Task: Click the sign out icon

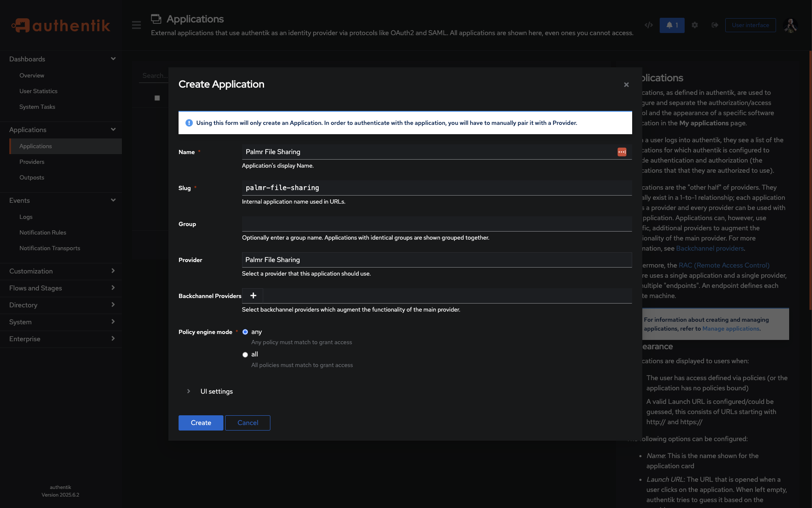Action: tap(715, 25)
